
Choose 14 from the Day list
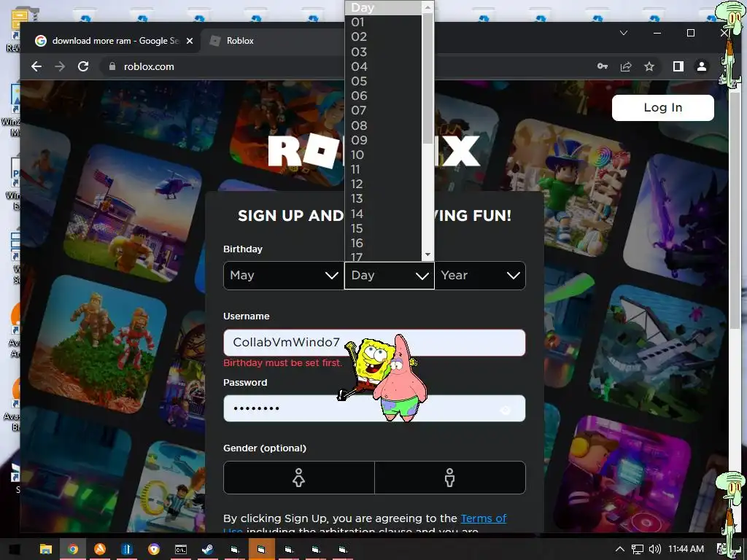click(x=384, y=214)
